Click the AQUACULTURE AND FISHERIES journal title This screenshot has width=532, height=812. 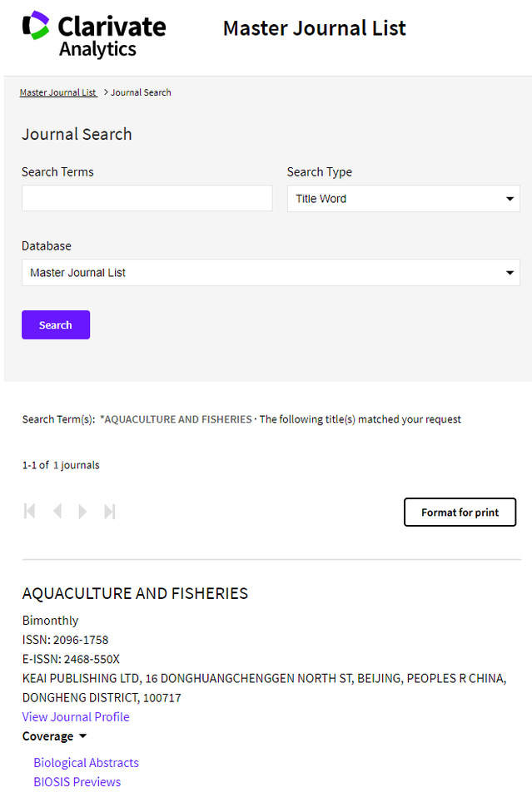(135, 594)
